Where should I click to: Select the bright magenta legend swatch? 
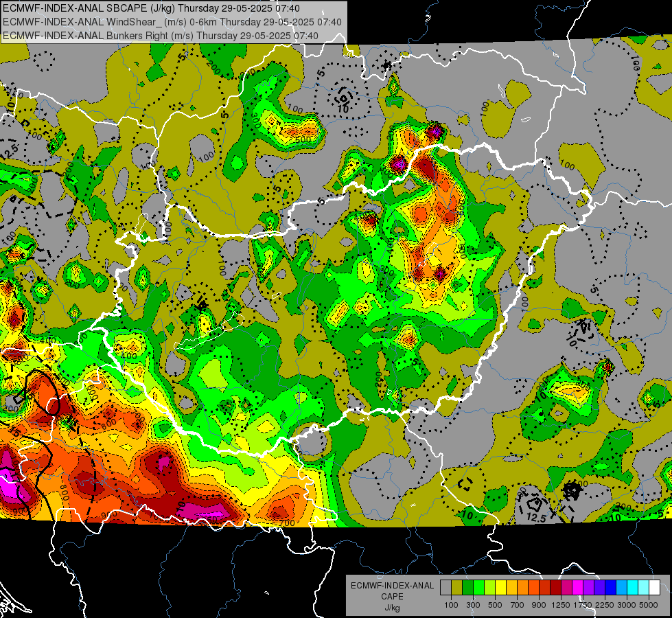pos(578,587)
